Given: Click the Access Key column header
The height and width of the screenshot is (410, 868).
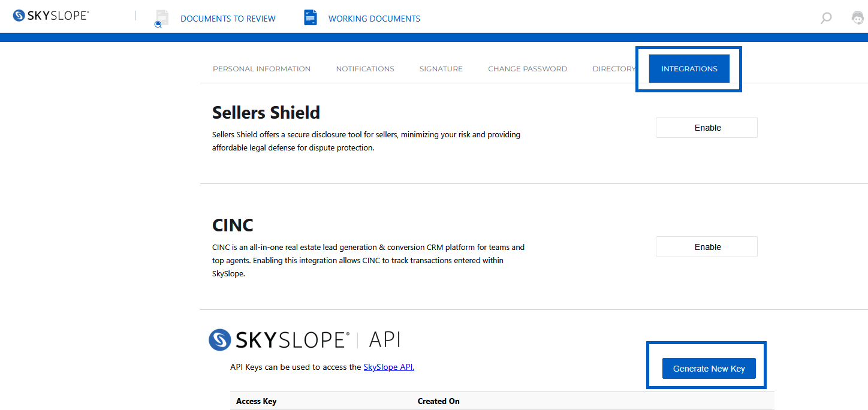Looking at the screenshot, I should click(257, 401).
